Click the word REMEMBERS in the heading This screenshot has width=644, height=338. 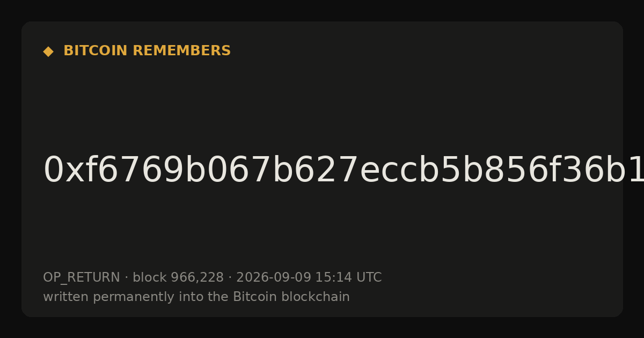pyautogui.click(x=182, y=51)
